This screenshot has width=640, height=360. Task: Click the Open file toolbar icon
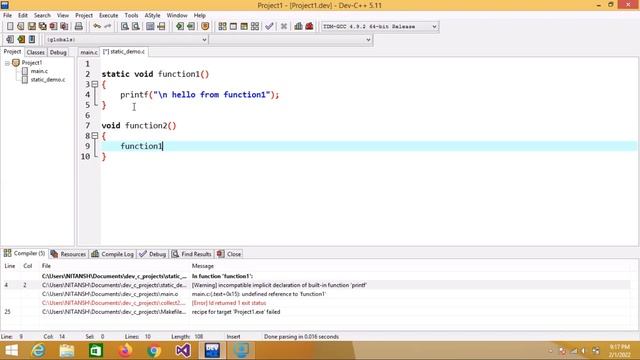click(x=20, y=27)
